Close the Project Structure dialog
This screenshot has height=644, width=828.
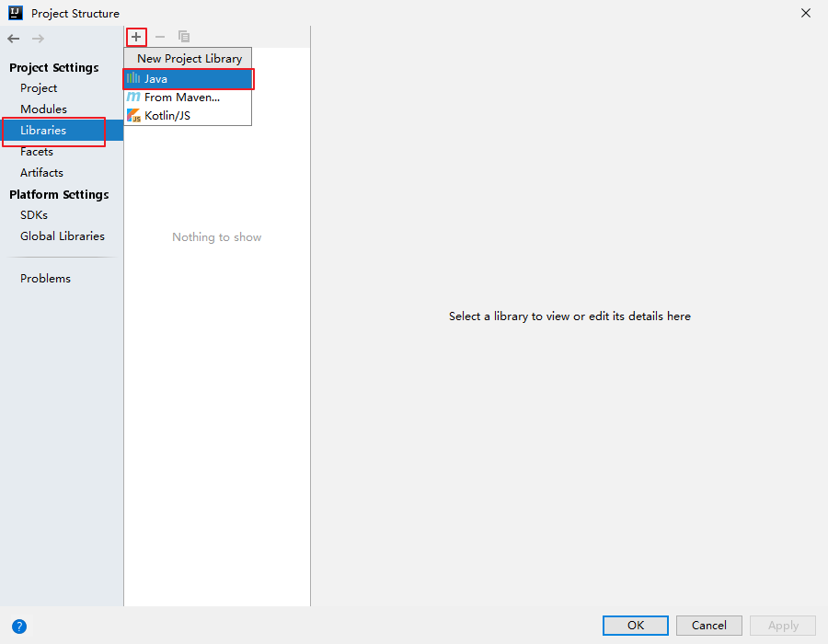[806, 13]
